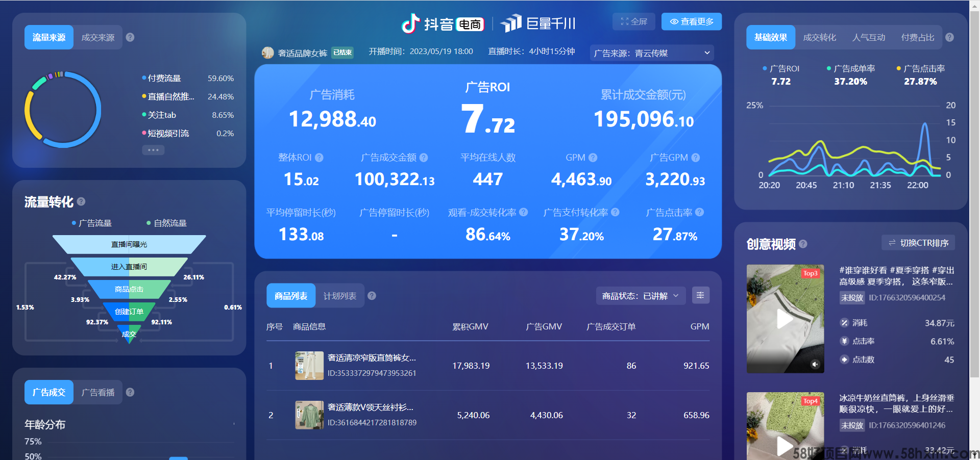Click the 广告成交订单 column header
This screenshot has height=460, width=980.
pyautogui.click(x=611, y=326)
